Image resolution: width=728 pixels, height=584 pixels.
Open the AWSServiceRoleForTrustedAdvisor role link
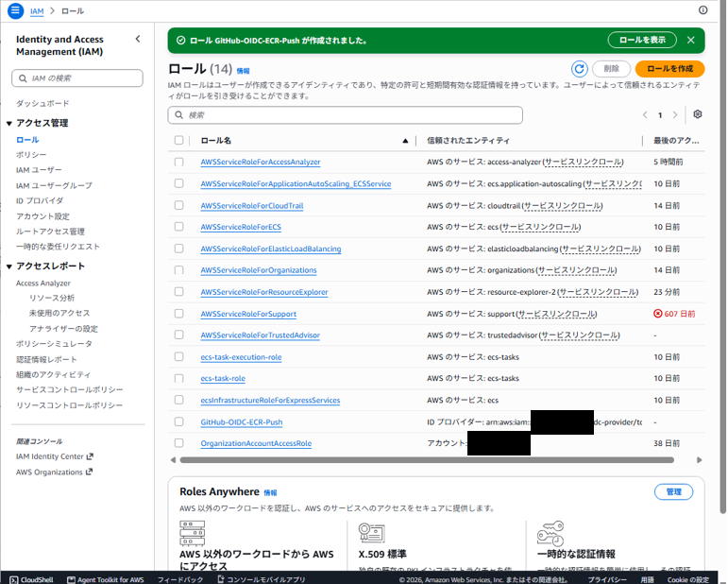coord(260,335)
